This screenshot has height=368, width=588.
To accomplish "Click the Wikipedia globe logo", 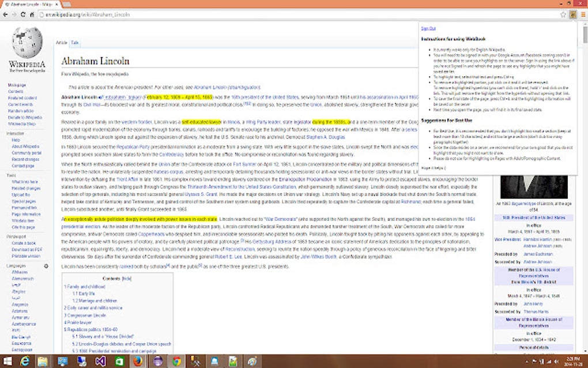I will 27,42.
